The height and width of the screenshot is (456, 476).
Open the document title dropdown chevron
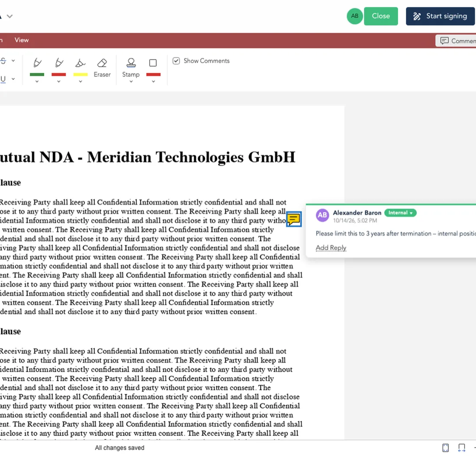click(x=10, y=16)
